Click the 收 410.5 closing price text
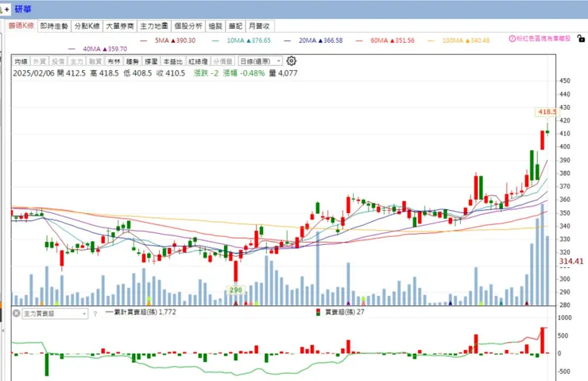 [171, 73]
